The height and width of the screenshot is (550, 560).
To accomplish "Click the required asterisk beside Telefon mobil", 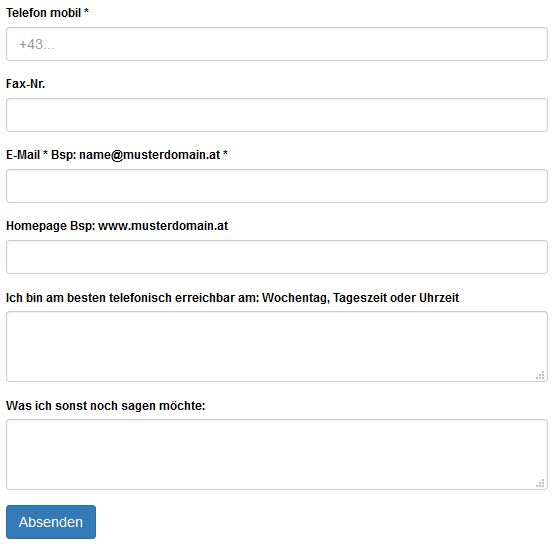I will coord(87,11).
